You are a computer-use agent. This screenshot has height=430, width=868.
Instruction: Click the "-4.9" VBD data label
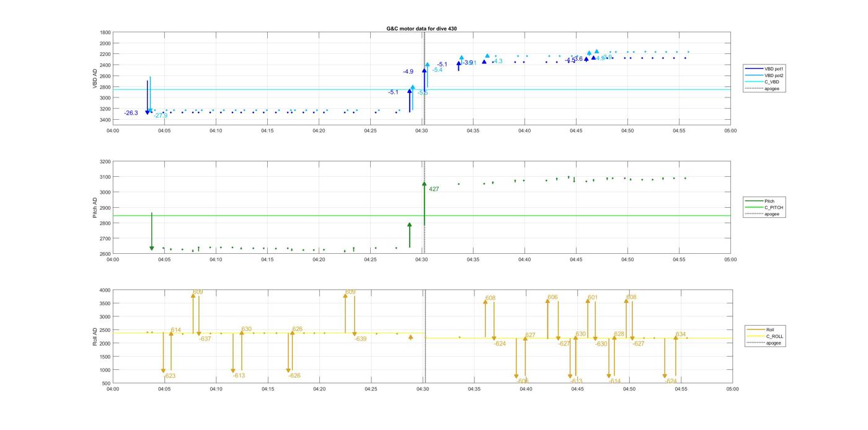[x=408, y=72]
